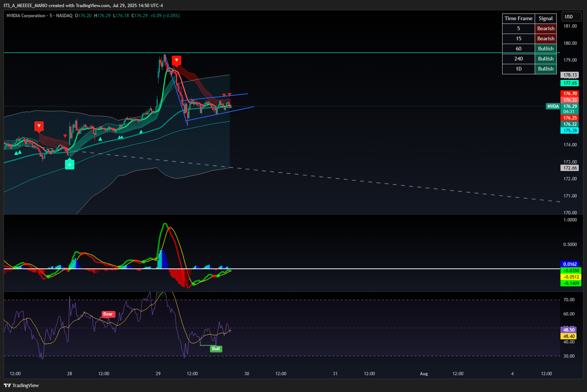This screenshot has width=587, height=392.
Task: Select the "1D" time frame cell
Action: [x=518, y=69]
